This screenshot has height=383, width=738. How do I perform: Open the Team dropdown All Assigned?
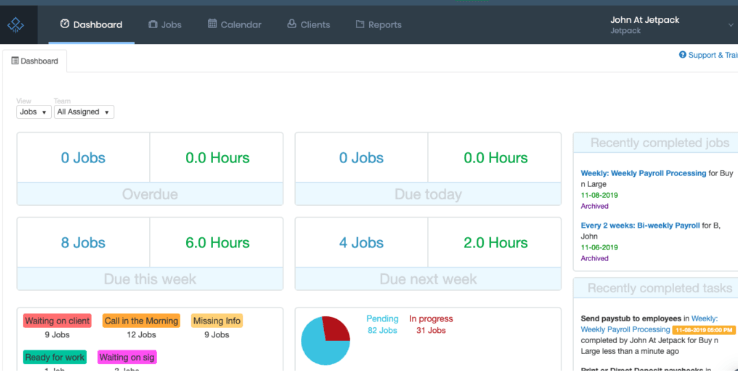pyautogui.click(x=84, y=112)
